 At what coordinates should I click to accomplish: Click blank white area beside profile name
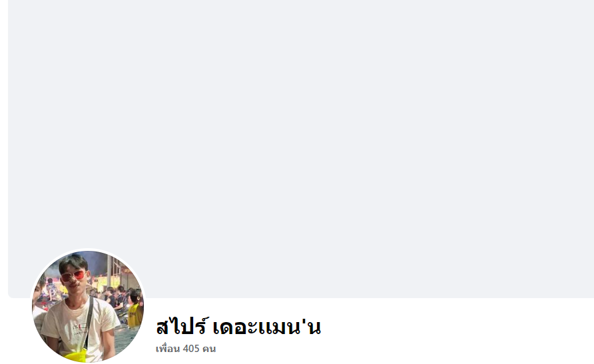click(x=455, y=329)
